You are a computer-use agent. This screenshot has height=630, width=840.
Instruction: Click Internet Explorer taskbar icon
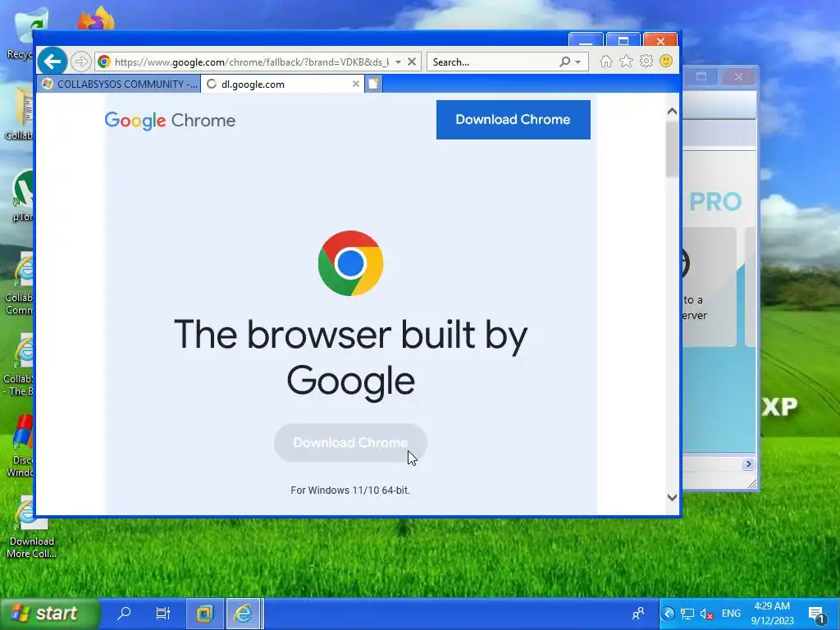click(243, 614)
